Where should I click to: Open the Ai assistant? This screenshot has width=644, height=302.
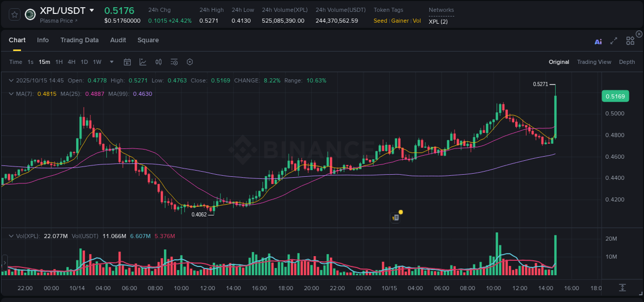click(x=598, y=41)
